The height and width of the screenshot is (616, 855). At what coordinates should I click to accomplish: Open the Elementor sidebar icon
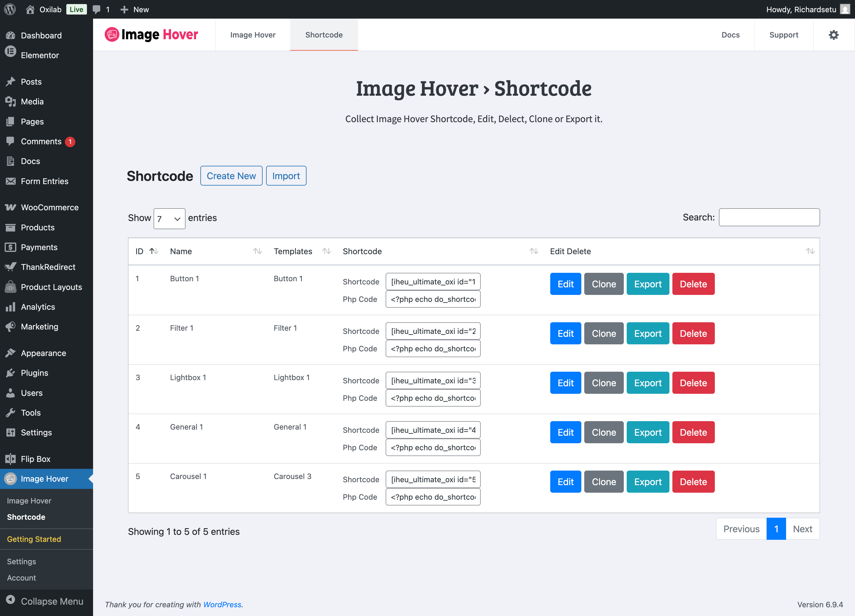(x=10, y=52)
